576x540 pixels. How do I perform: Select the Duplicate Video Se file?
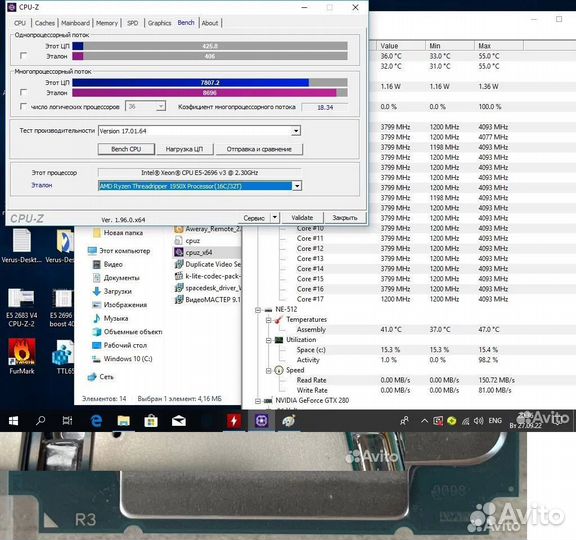pos(208,264)
